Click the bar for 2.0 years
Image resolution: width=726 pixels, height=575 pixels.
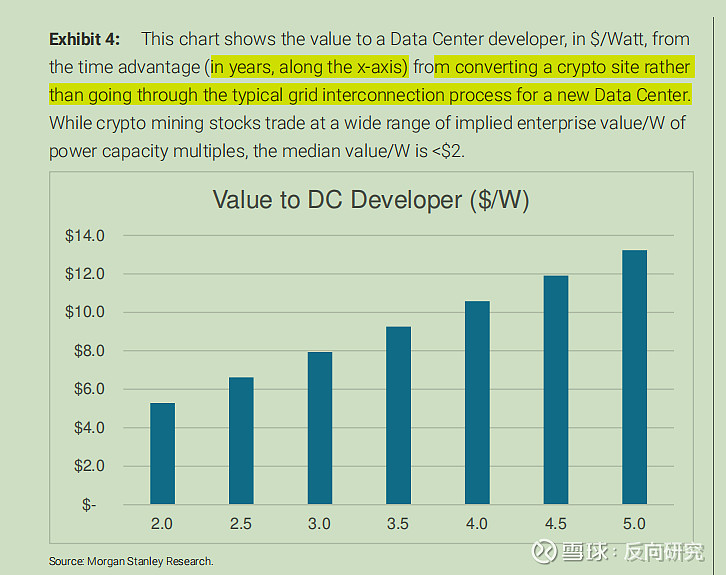(x=163, y=453)
